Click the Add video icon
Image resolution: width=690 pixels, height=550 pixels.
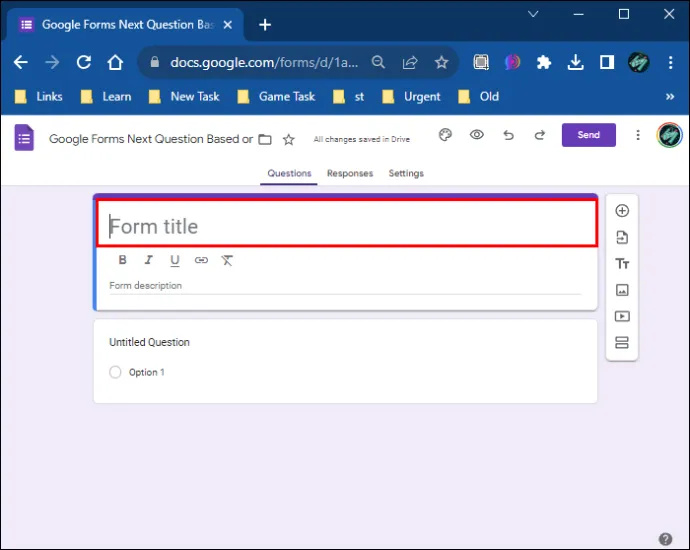(622, 316)
